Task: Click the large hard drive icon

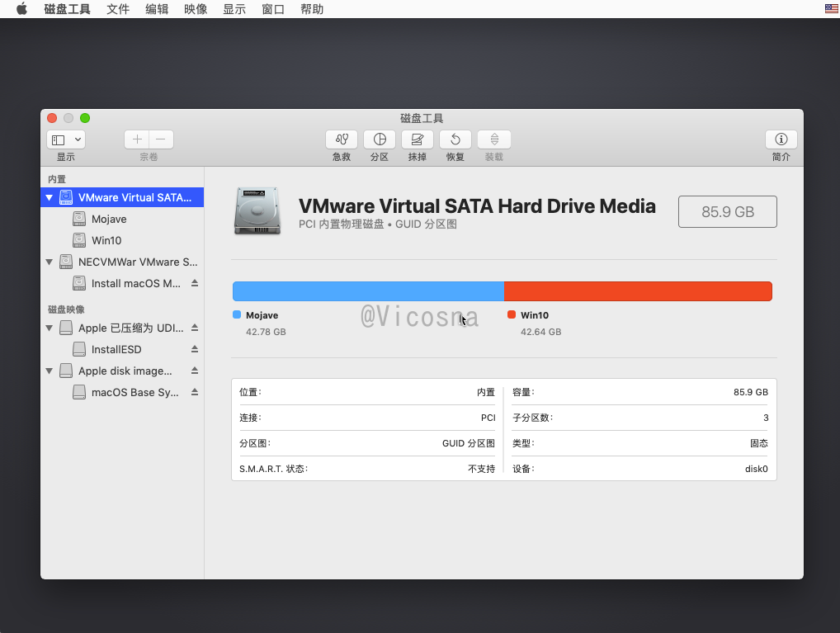Action: [257, 211]
